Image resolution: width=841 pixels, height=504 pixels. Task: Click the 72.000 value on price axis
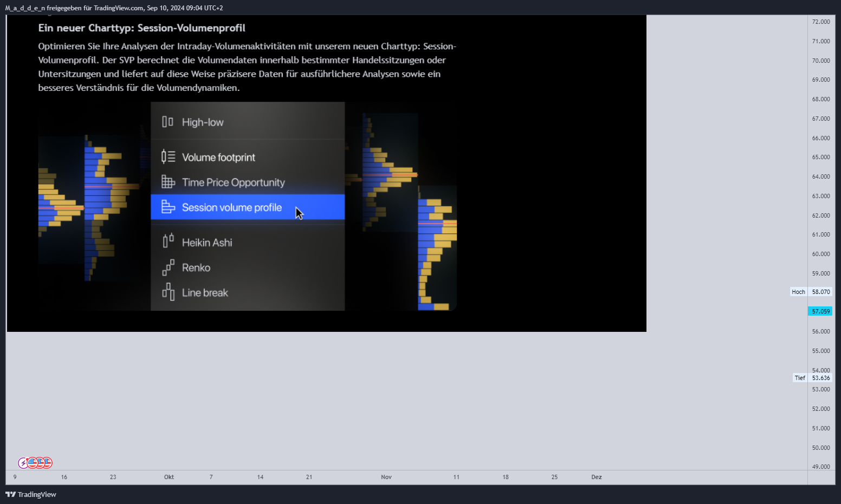[x=821, y=22]
